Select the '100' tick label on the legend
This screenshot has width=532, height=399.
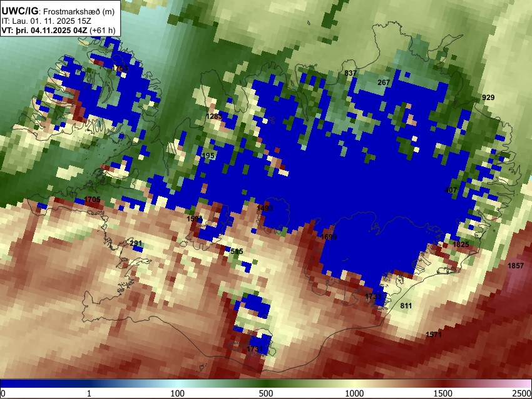178,393
